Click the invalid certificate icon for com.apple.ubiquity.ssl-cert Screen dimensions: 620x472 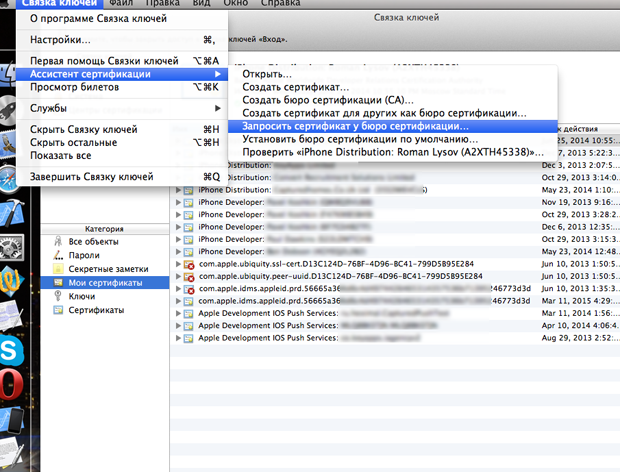click(x=189, y=264)
